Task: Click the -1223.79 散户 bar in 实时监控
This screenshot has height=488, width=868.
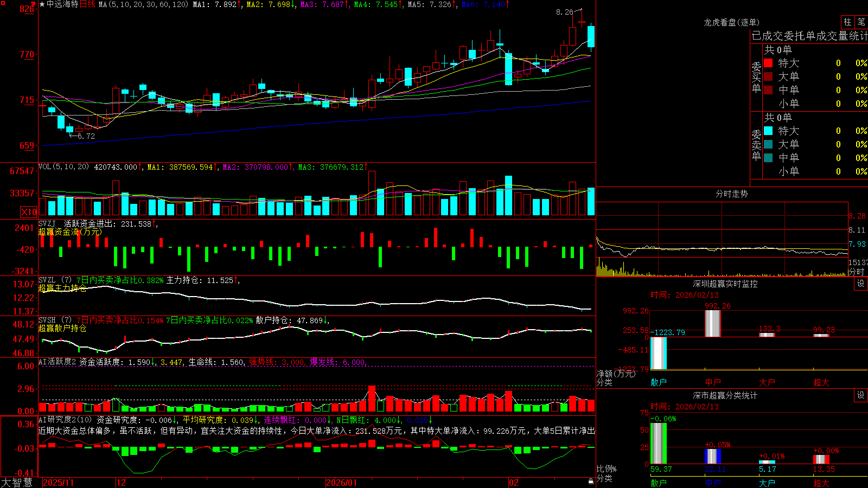Action: (658, 353)
